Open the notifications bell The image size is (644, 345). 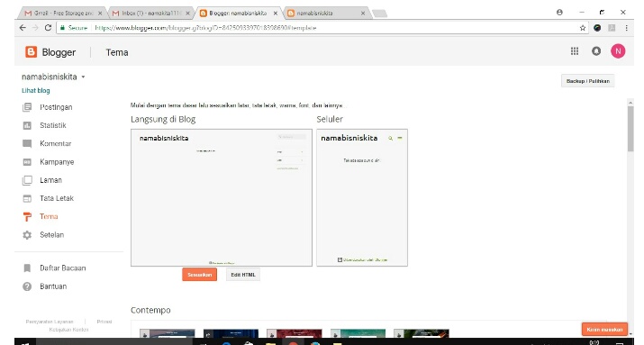click(596, 51)
